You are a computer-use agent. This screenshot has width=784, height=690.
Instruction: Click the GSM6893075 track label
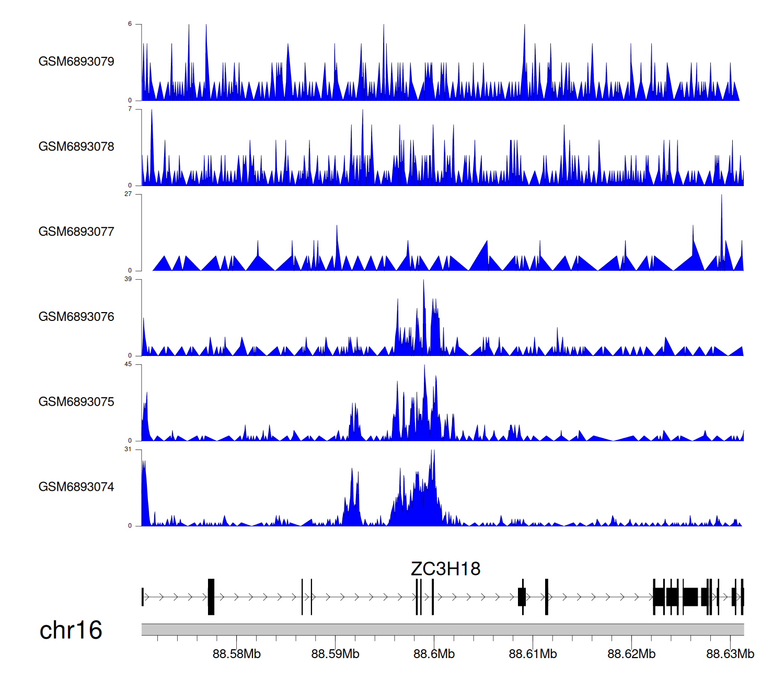76,402
